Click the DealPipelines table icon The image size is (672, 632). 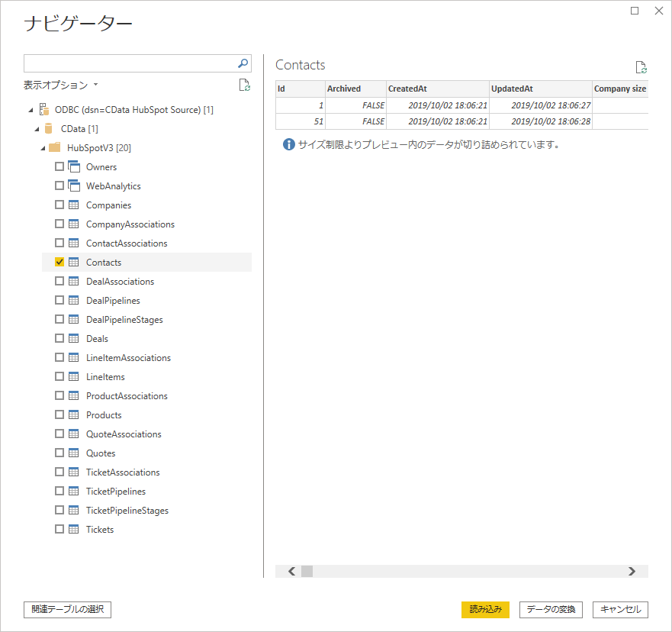point(74,300)
